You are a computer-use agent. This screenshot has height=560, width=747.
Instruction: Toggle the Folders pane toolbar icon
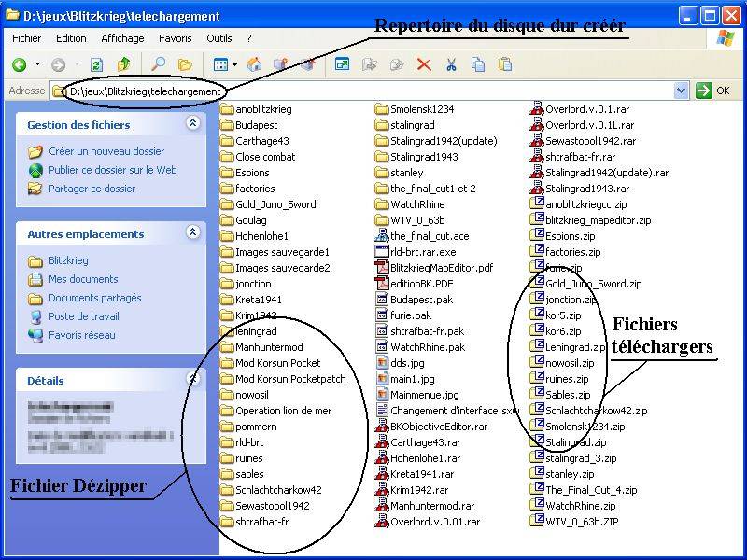click(185, 64)
